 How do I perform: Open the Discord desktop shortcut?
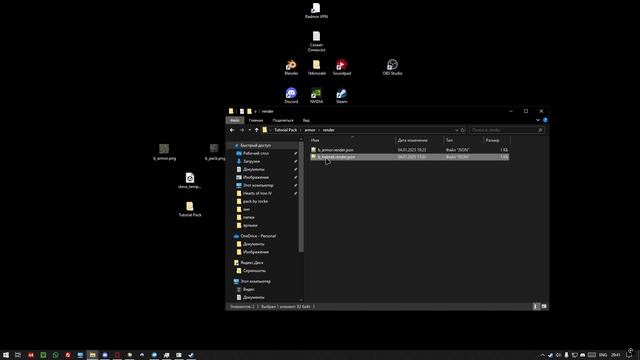[291, 96]
